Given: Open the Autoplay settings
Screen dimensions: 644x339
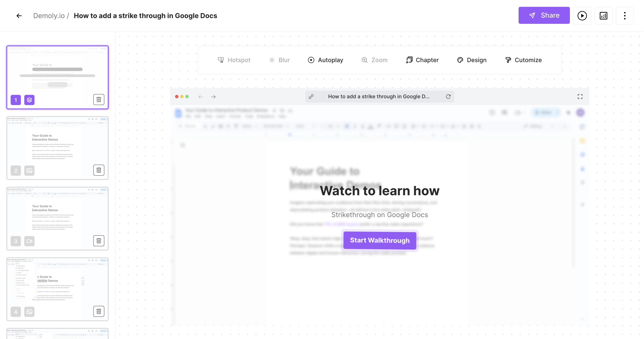Looking at the screenshot, I should click(x=325, y=60).
